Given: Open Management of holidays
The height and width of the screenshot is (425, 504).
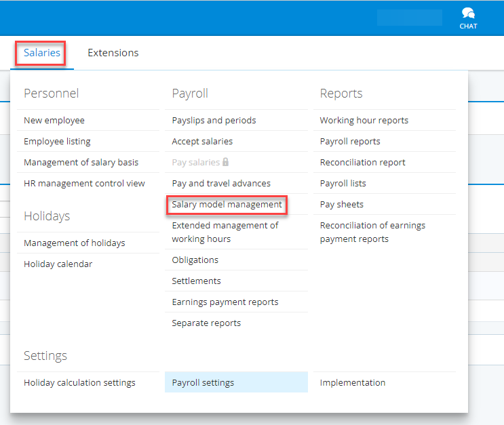Looking at the screenshot, I should pyautogui.click(x=75, y=243).
